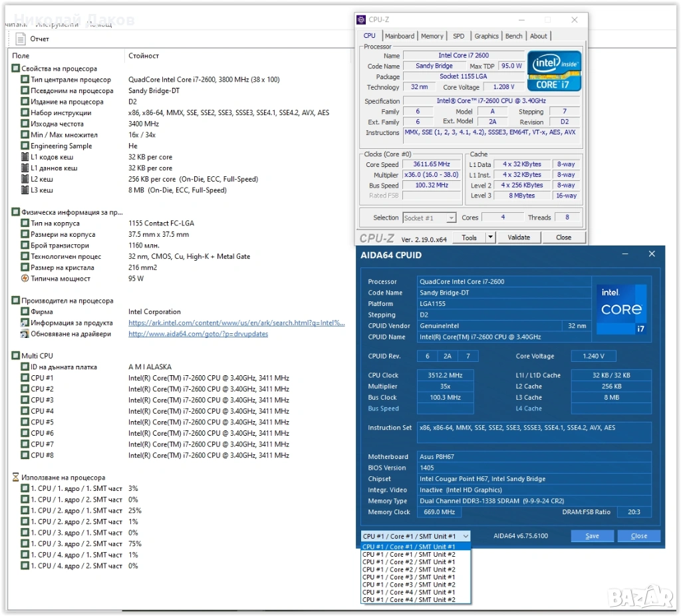Click Save in AIDA64 CPUID window
The image size is (681, 616).
pos(592,536)
